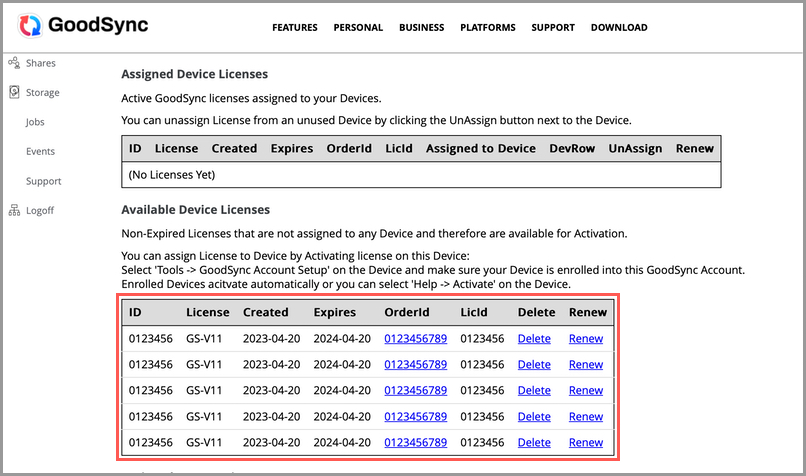Delete the last available license row
The height and width of the screenshot is (476, 806).
click(534, 442)
